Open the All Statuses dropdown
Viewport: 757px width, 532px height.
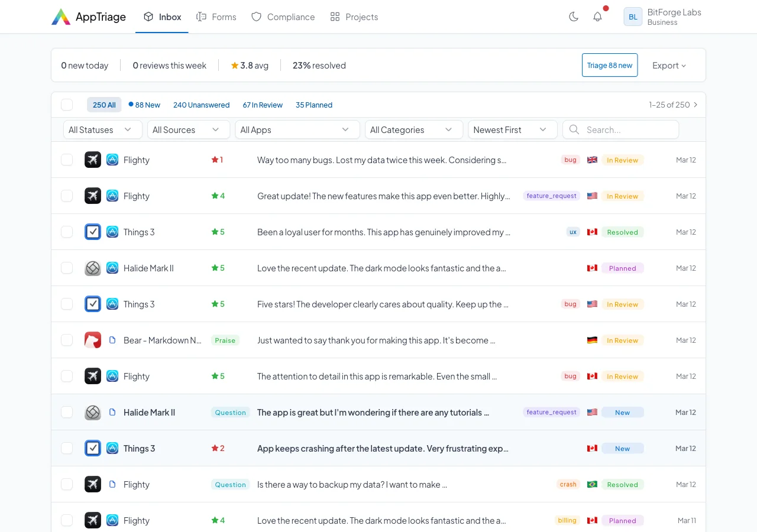point(102,129)
